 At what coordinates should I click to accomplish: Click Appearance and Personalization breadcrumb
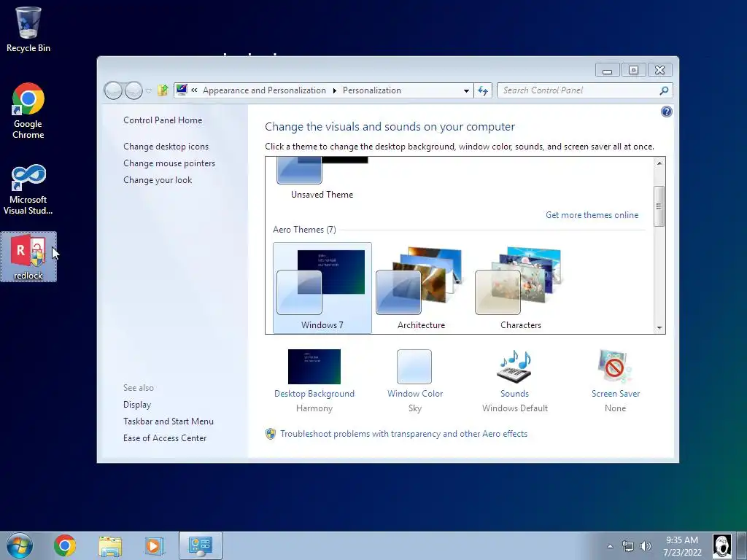pyautogui.click(x=264, y=90)
